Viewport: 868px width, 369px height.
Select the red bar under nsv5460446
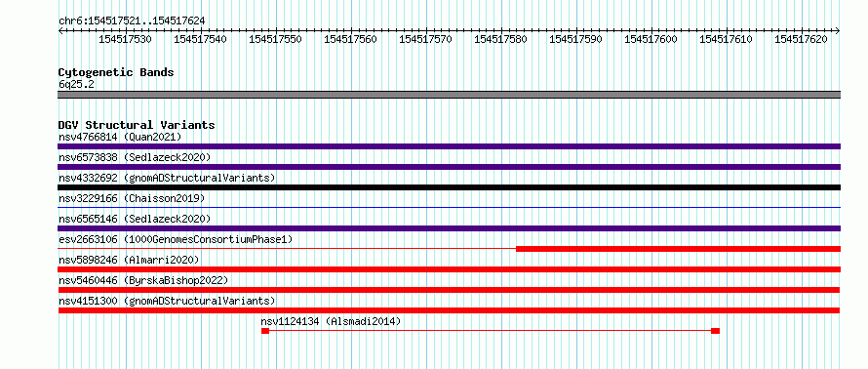tap(449, 290)
